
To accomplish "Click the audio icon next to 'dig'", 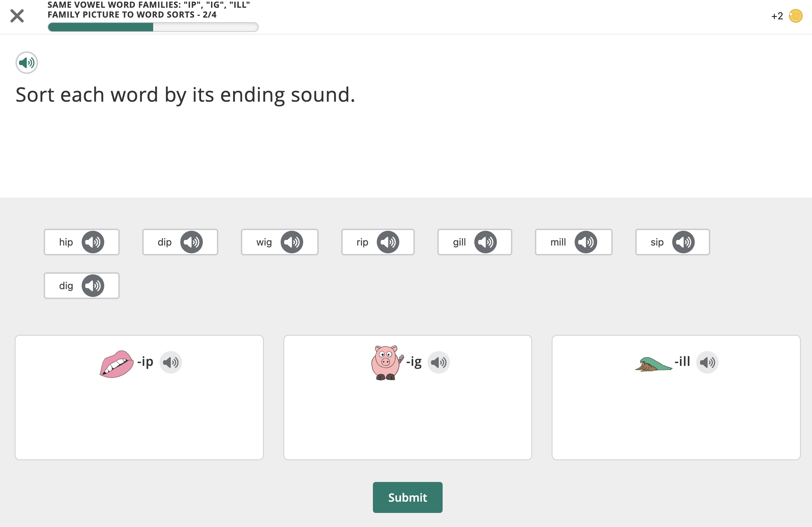I will pos(94,286).
